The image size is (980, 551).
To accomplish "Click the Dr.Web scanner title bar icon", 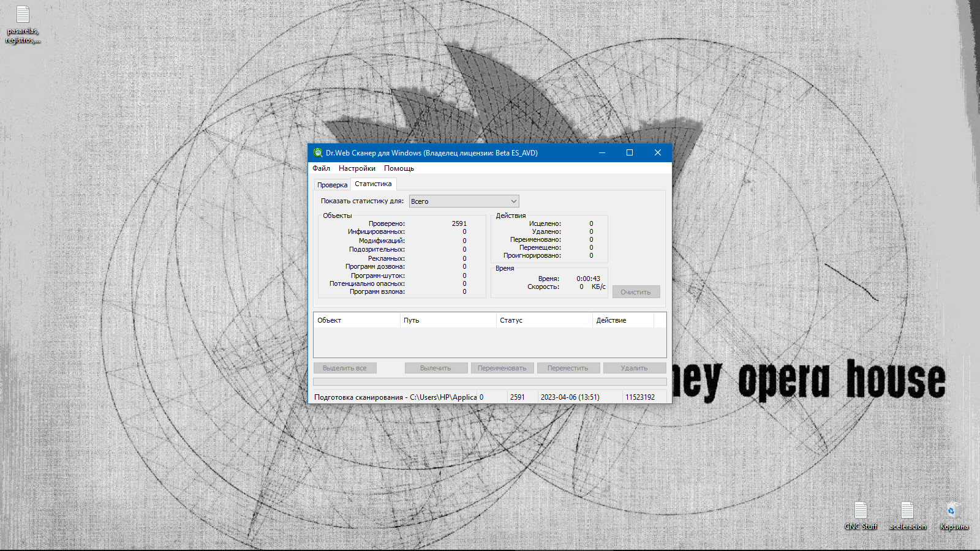I will pyautogui.click(x=318, y=153).
